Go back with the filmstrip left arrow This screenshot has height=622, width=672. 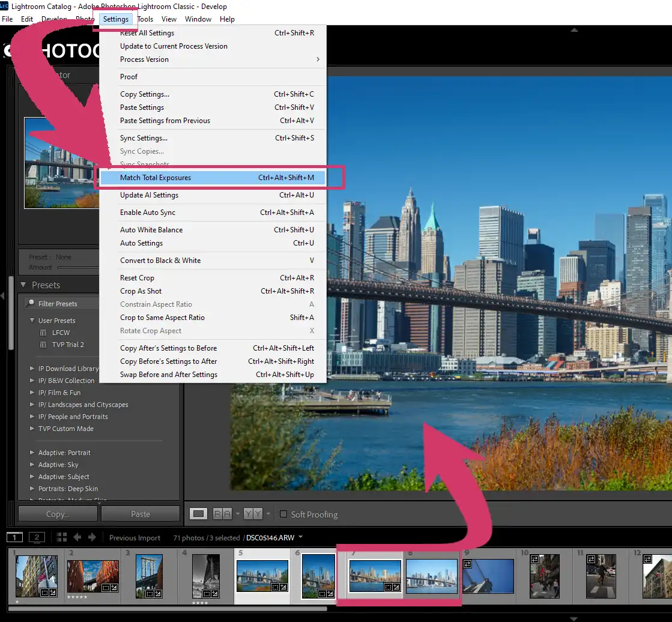click(x=77, y=537)
